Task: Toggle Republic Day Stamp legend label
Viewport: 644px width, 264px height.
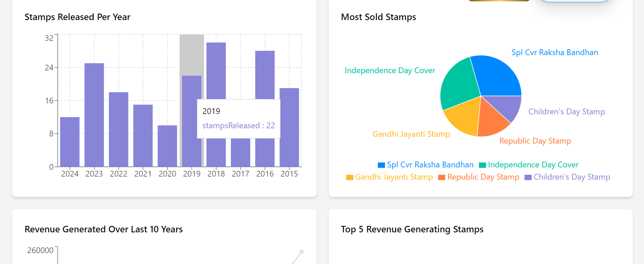Action: [x=483, y=177]
